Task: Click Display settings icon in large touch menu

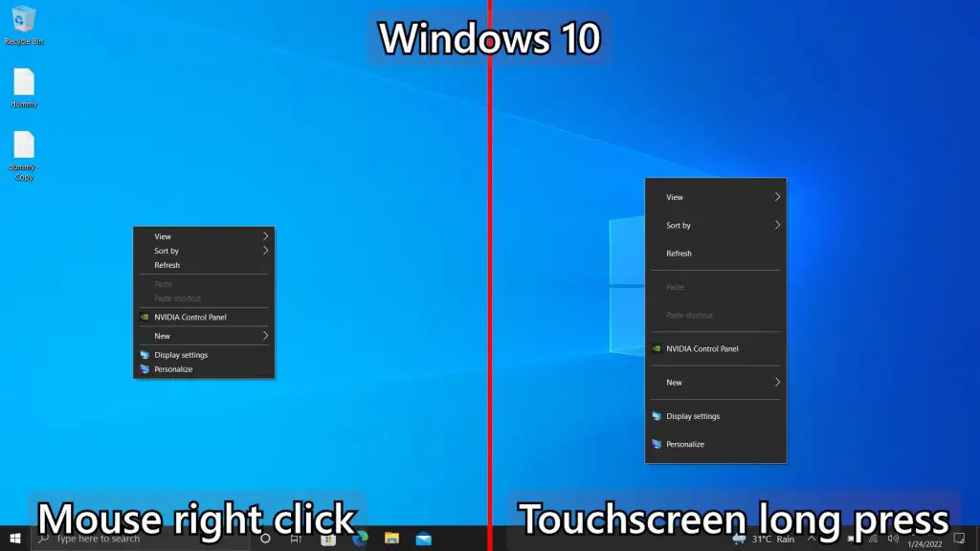Action: click(657, 416)
